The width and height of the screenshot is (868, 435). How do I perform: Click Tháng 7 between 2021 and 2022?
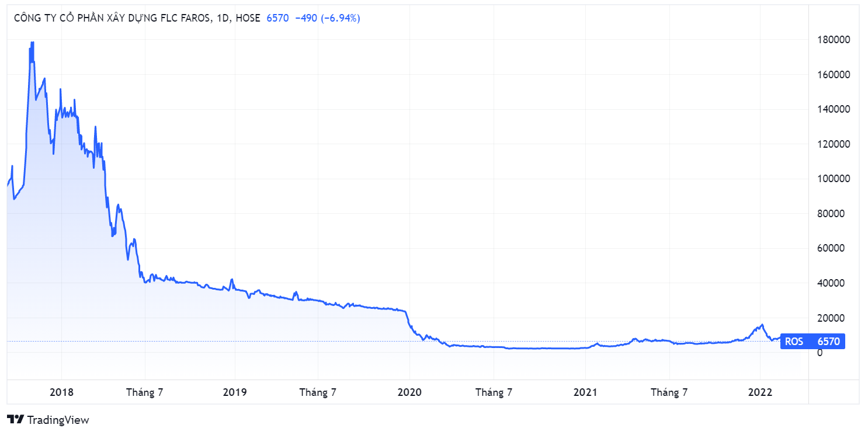(x=669, y=392)
